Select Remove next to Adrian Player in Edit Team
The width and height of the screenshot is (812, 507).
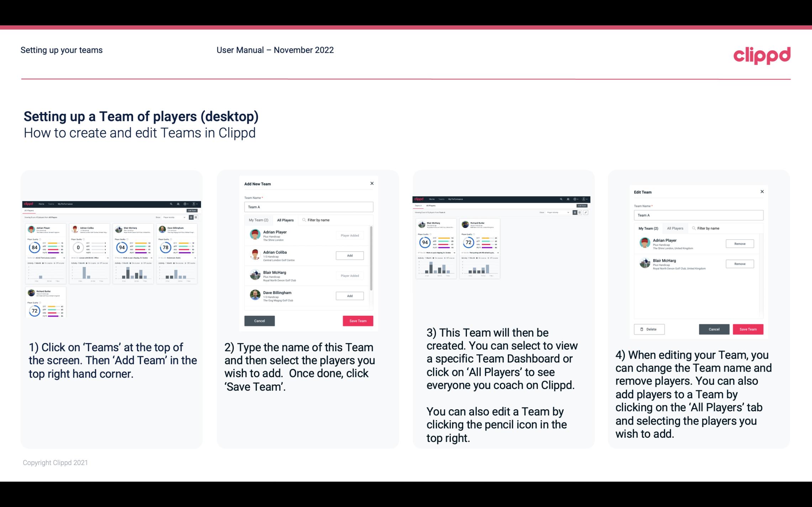[x=740, y=244]
